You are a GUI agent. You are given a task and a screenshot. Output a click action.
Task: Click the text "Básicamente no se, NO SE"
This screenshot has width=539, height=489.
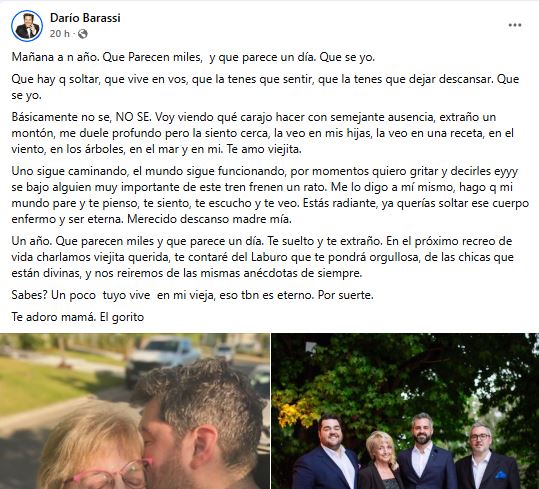[81, 117]
